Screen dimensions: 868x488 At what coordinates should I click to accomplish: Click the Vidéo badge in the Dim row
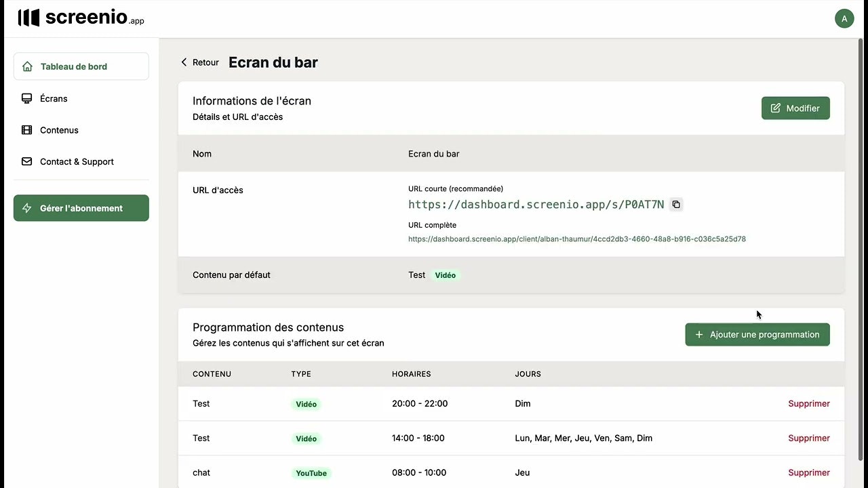click(306, 404)
